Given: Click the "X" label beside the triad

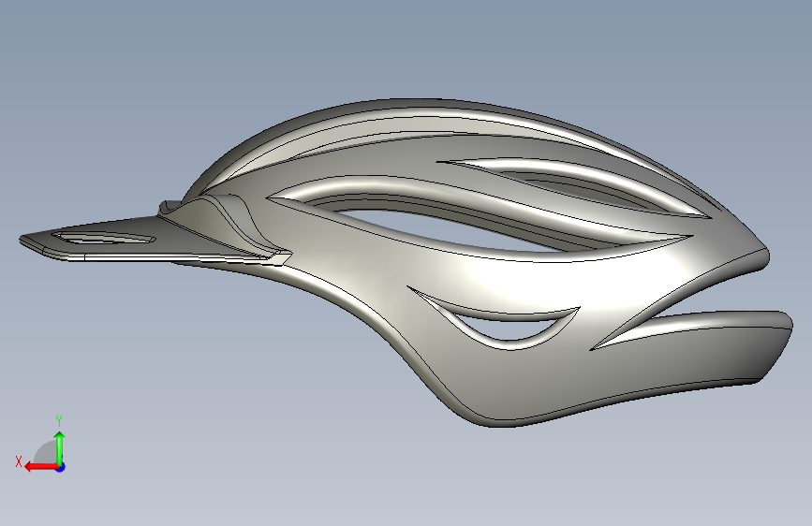Looking at the screenshot, I should click(x=19, y=461).
